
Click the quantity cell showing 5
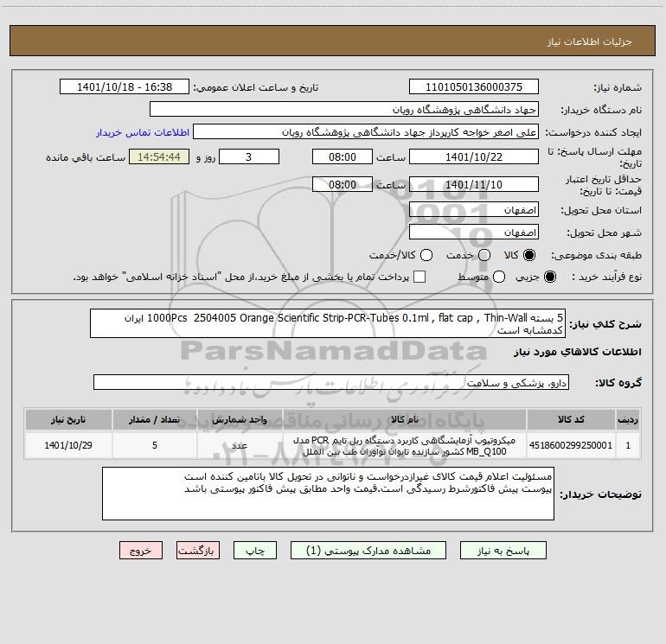[x=155, y=445]
